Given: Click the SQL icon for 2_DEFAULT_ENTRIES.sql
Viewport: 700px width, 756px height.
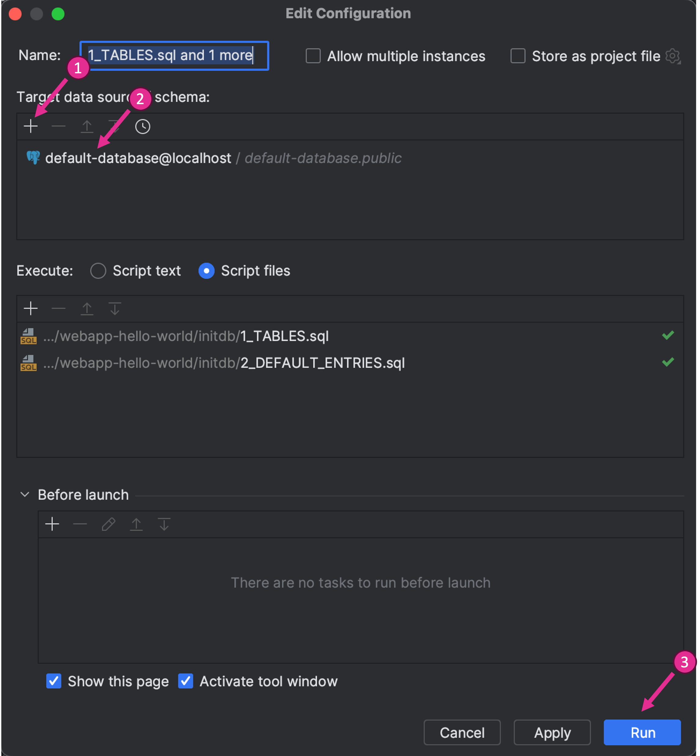Looking at the screenshot, I should [x=29, y=363].
